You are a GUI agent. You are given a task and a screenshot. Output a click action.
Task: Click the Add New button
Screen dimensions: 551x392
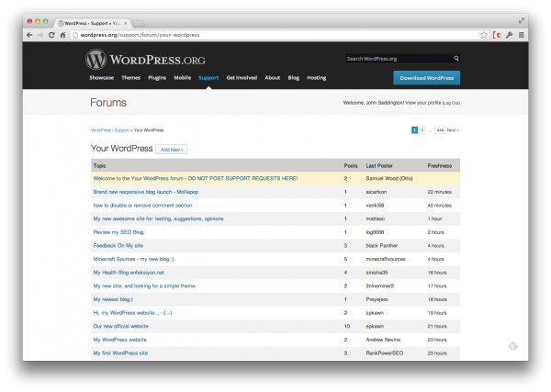pos(172,150)
